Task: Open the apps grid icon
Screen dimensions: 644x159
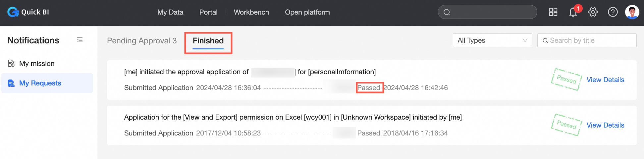Action: (553, 12)
